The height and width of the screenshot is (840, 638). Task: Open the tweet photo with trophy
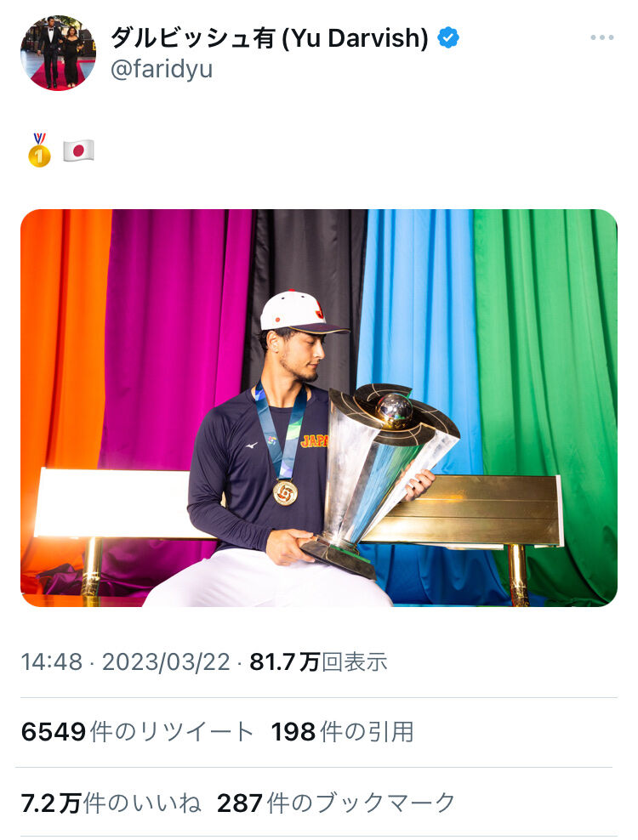click(x=318, y=408)
